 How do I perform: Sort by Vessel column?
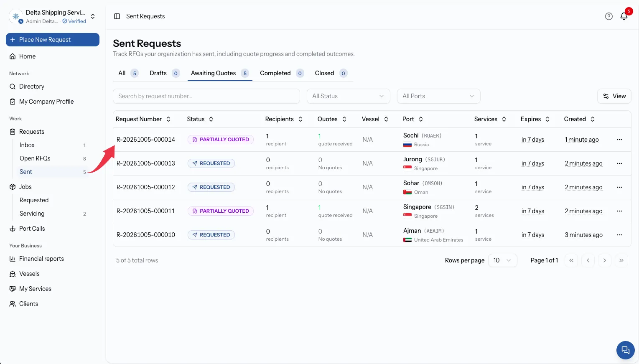(375, 119)
